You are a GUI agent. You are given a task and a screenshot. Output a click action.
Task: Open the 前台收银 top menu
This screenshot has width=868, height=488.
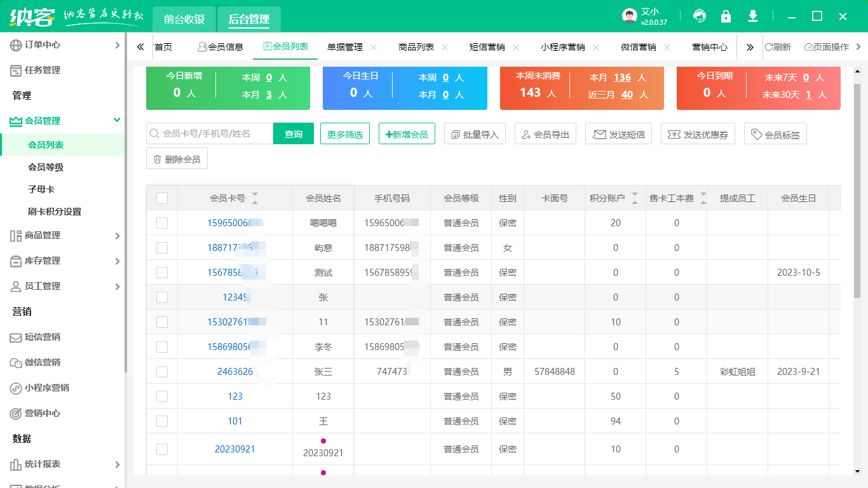[184, 20]
